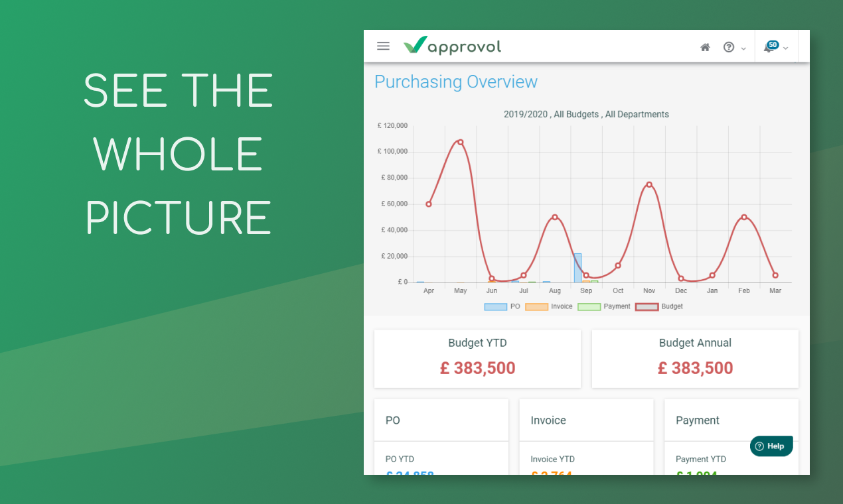The width and height of the screenshot is (843, 504).
Task: Open the help question-mark icon in header
Action: tap(729, 48)
